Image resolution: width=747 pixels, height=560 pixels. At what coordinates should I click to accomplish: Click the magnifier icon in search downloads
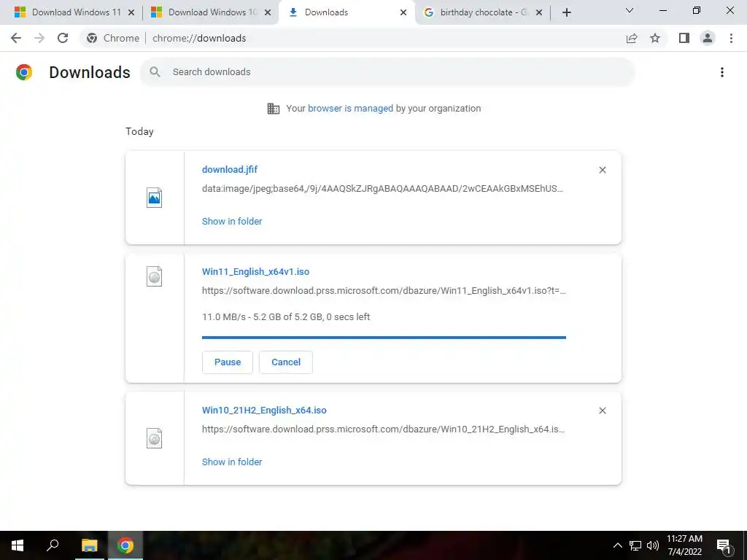[155, 72]
